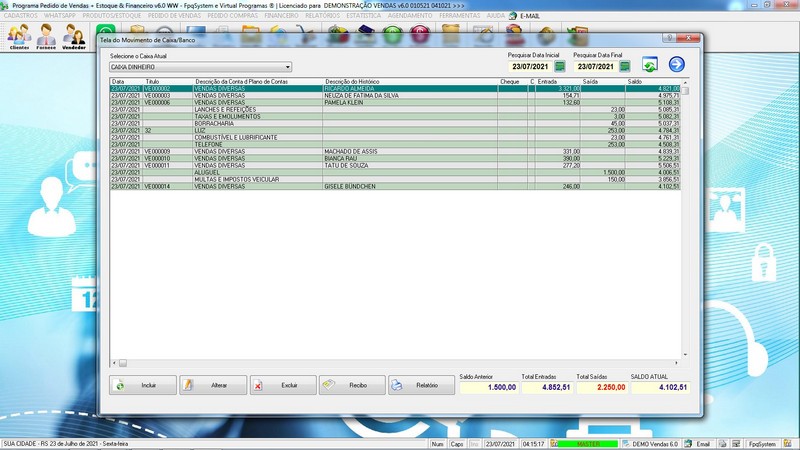800x450 pixels.
Task: Select the MULTAS E IMPOSTOS VEICULAR row
Action: 395,180
